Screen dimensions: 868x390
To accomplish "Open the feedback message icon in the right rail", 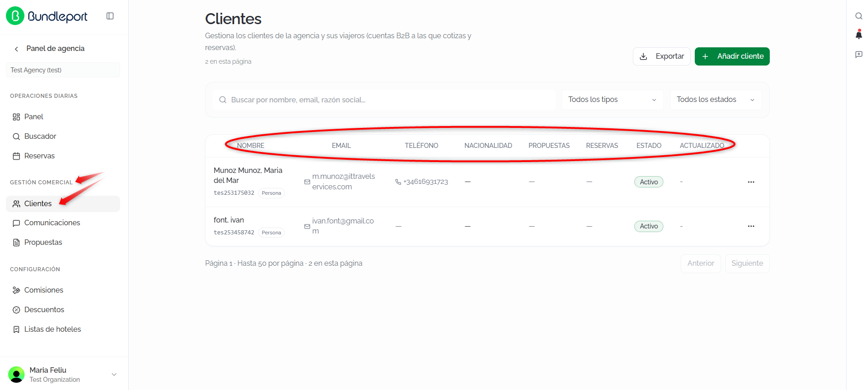I will [x=858, y=55].
